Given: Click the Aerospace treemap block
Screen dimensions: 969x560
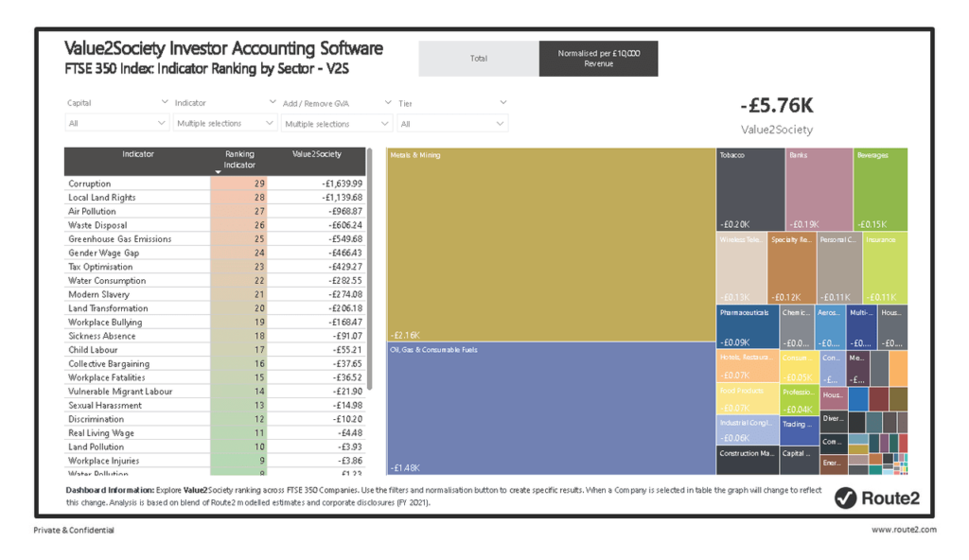Looking at the screenshot, I should click(830, 327).
